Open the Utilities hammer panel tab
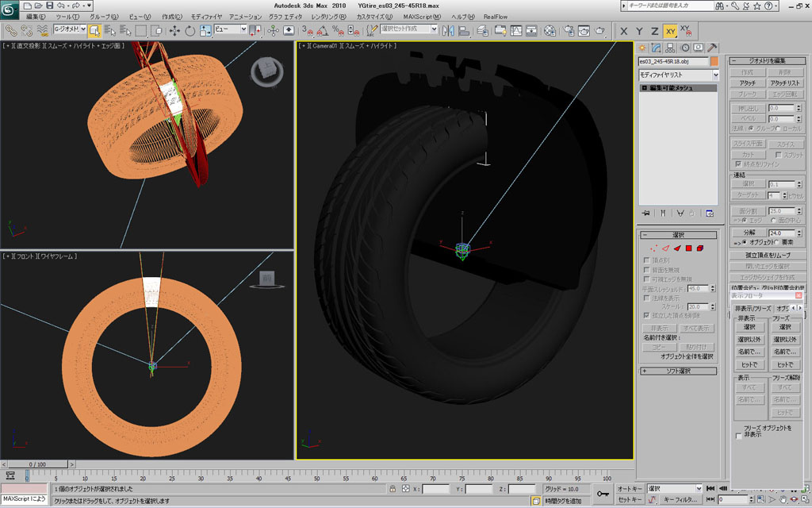 [712, 48]
